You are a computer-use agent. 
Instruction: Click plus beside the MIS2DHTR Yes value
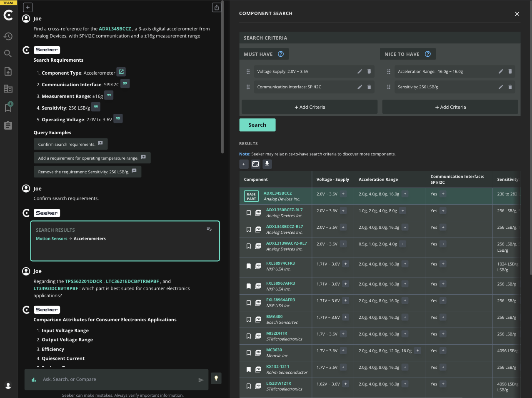443,334
